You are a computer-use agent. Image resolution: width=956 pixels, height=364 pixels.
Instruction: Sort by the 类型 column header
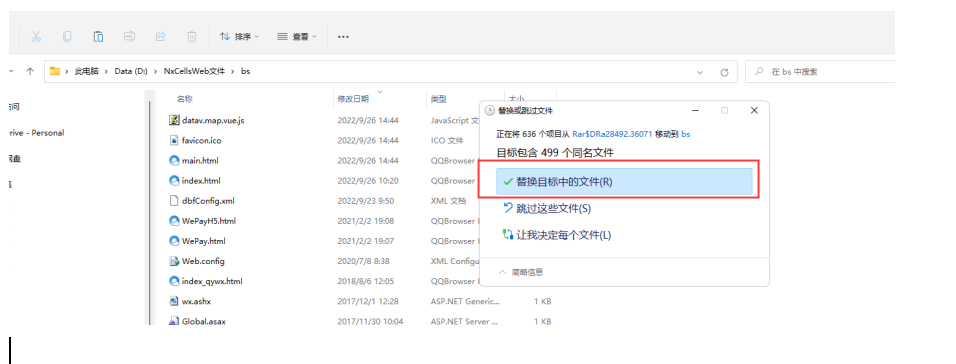pyautogui.click(x=438, y=99)
